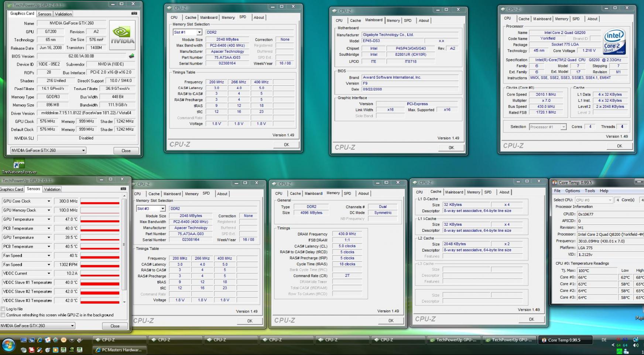Open Memory tab in CPU-Z Slot #1 window
644x355 pixels.
(x=228, y=17)
